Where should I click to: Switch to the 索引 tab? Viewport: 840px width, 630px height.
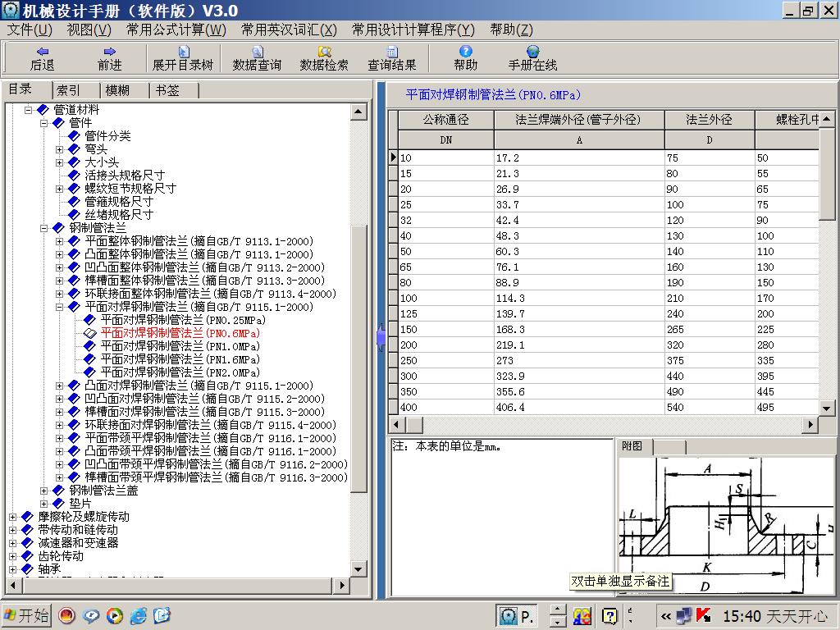coord(75,90)
